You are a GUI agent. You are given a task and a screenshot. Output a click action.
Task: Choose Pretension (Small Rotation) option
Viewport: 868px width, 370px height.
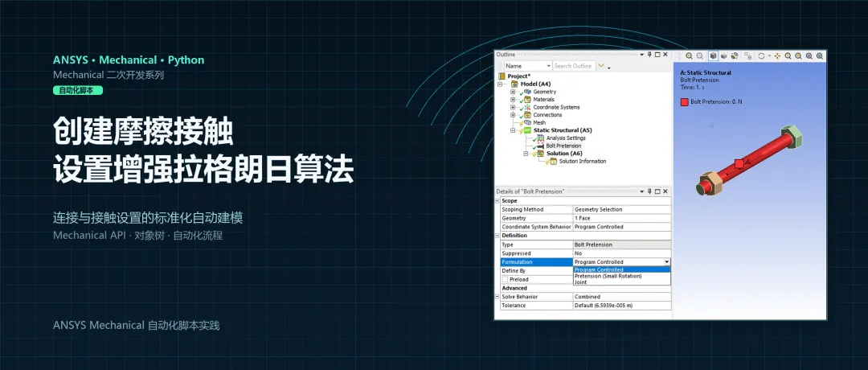[x=621, y=276]
